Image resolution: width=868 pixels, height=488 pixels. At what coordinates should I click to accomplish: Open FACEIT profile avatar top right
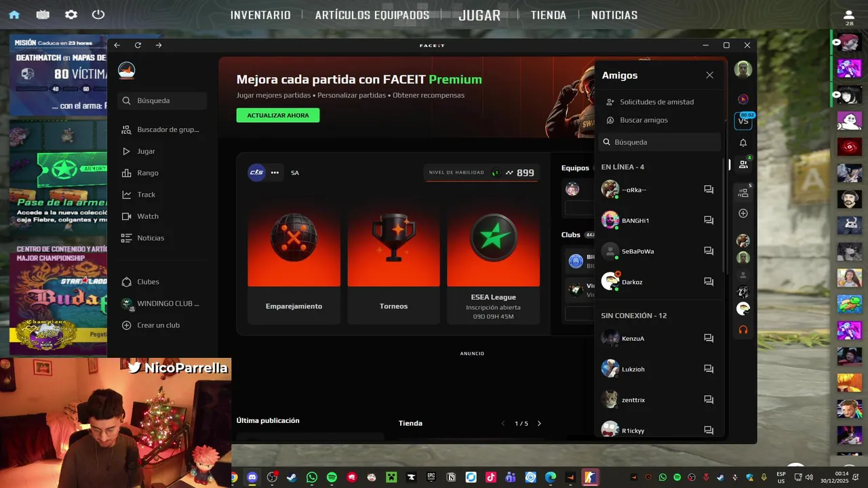point(743,70)
